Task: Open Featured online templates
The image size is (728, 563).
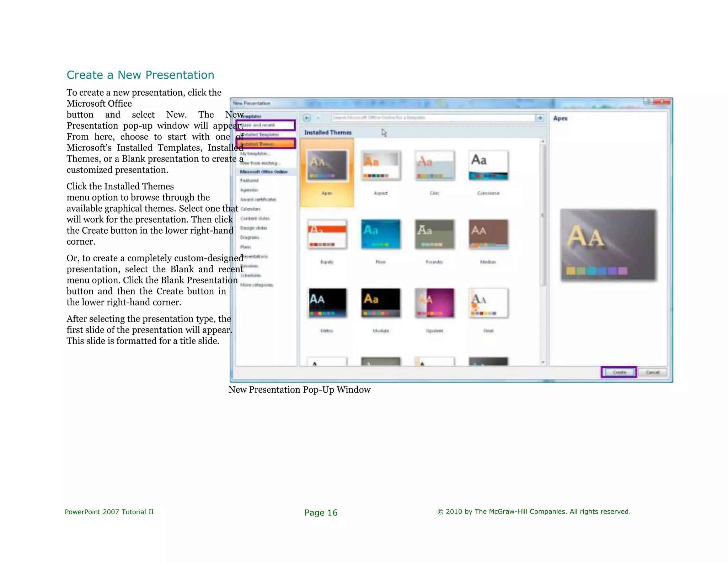Action: tap(249, 180)
